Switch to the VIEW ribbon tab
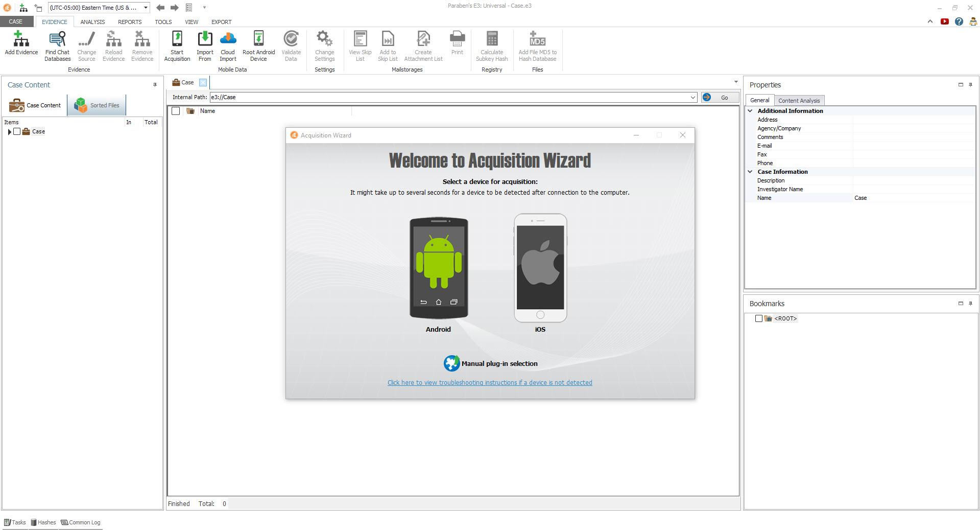Image resolution: width=980 pixels, height=530 pixels. pos(192,22)
